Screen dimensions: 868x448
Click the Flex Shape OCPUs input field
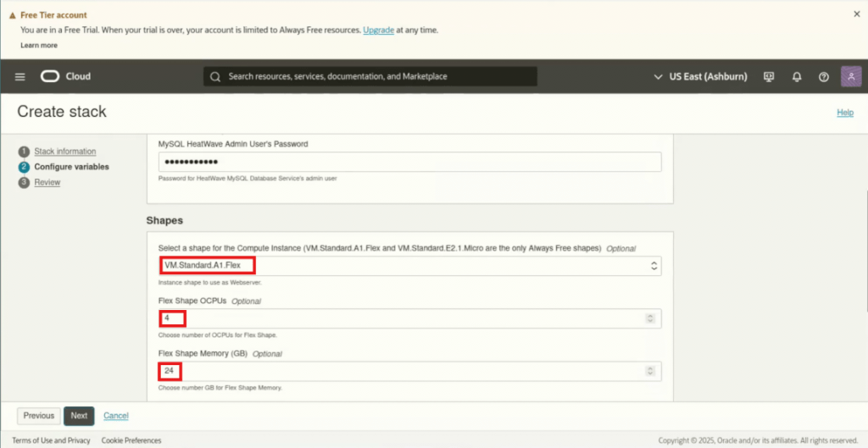409,318
